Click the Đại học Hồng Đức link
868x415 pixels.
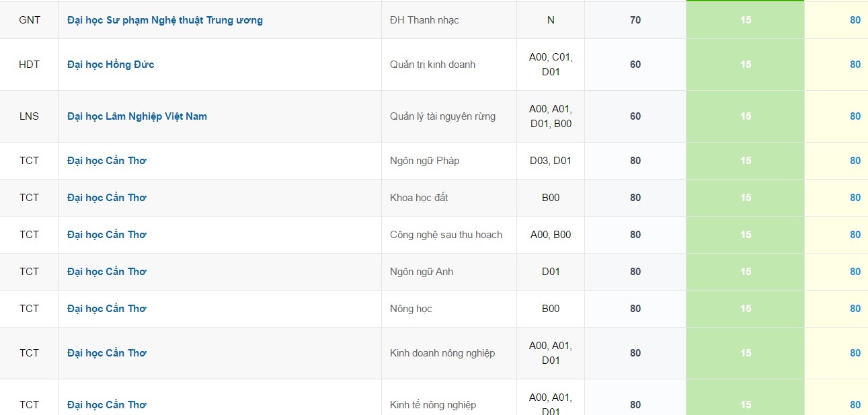[x=111, y=65]
